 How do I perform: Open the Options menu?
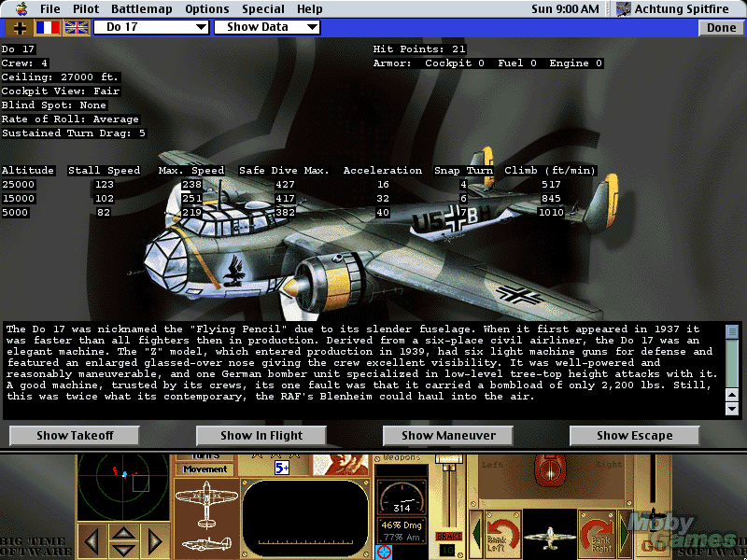[x=206, y=9]
